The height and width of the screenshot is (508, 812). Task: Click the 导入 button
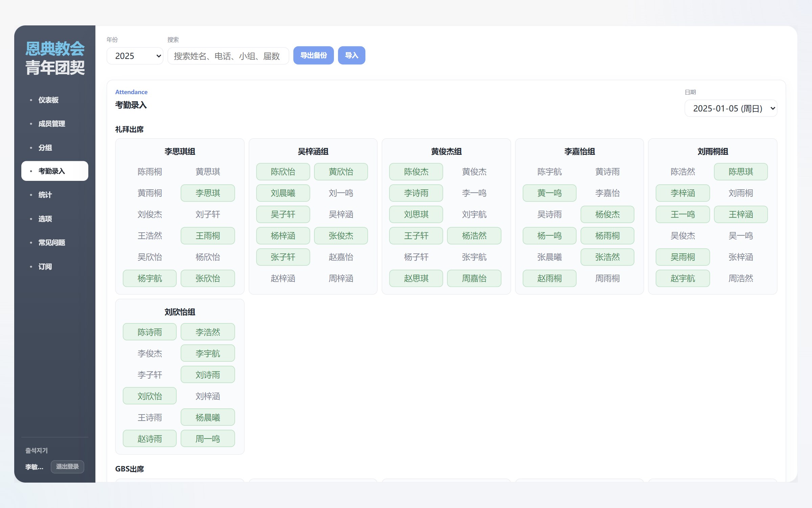coord(352,55)
